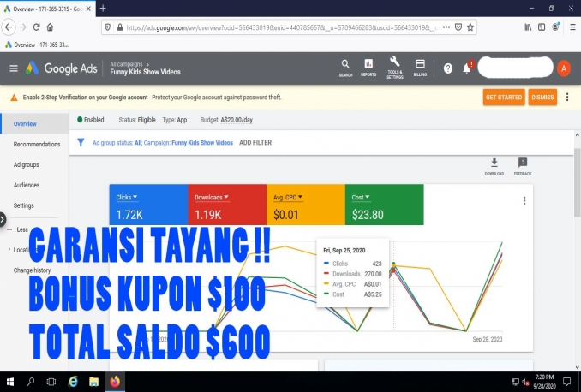The image size is (581, 392).
Task: Open the Google Ads hamburger menu
Action: 13,68
